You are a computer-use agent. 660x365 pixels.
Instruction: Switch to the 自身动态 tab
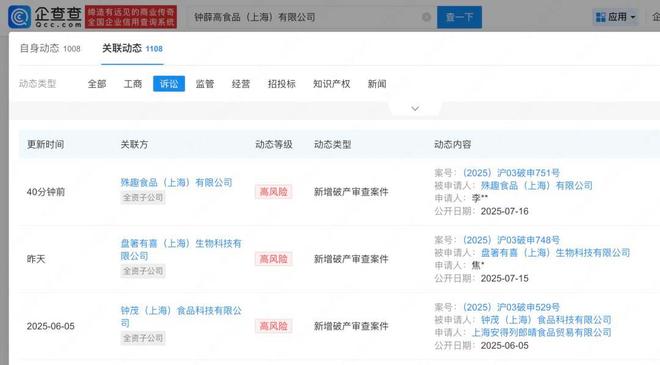pos(50,48)
